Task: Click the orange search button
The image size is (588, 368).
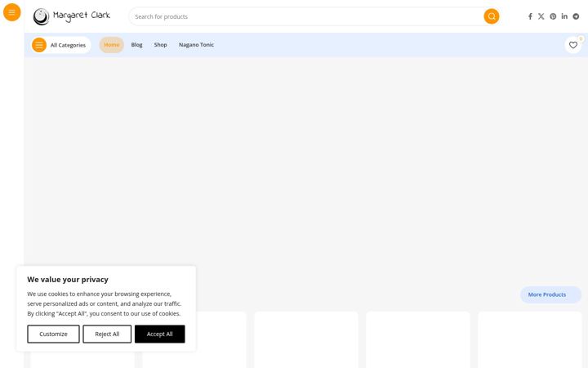Action: (492, 16)
